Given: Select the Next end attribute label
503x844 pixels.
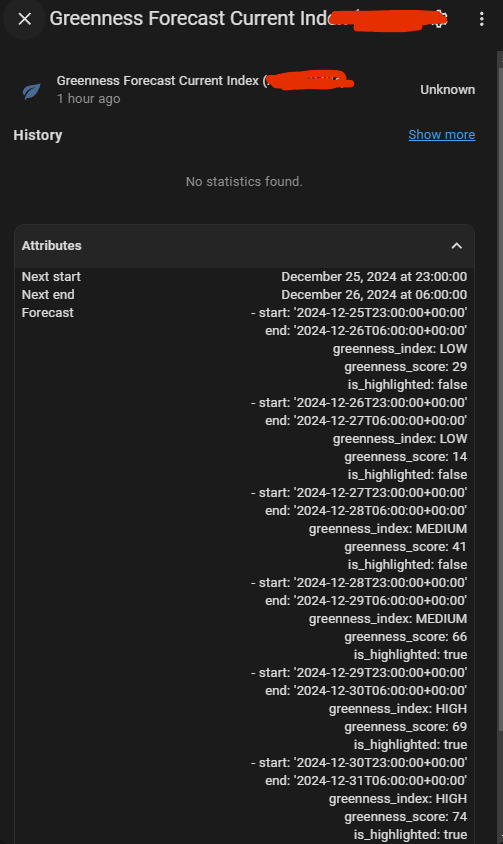Looking at the screenshot, I should click(x=48, y=295).
